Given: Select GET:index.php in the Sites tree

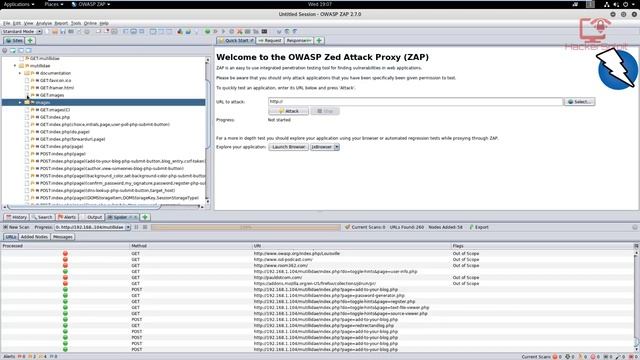Looking at the screenshot, I should point(55,117).
